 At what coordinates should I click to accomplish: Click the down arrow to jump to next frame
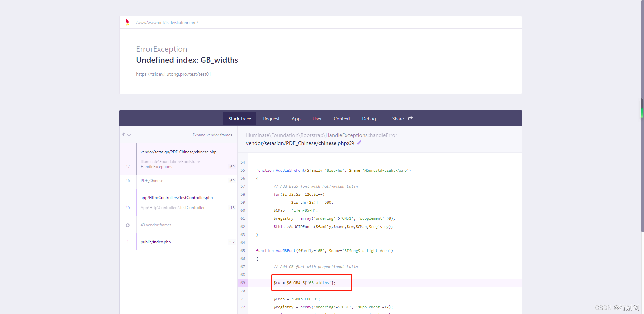pyautogui.click(x=129, y=134)
